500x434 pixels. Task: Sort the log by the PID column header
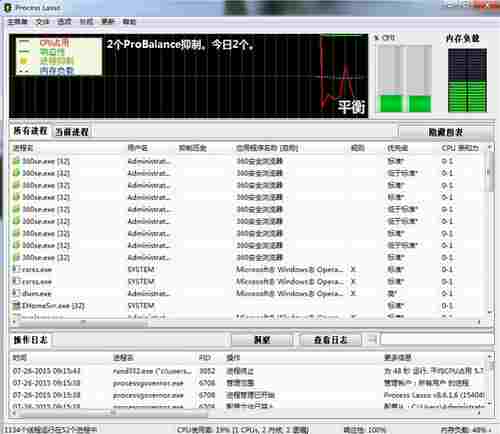coord(204,358)
